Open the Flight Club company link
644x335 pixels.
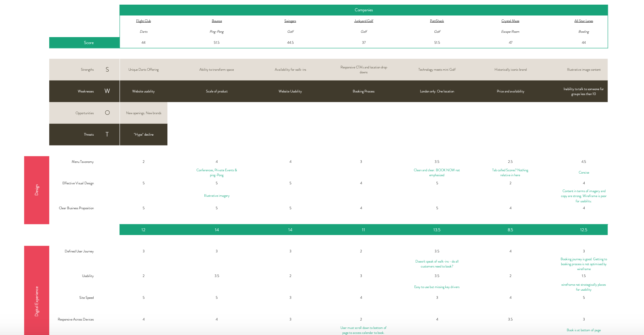143,21
